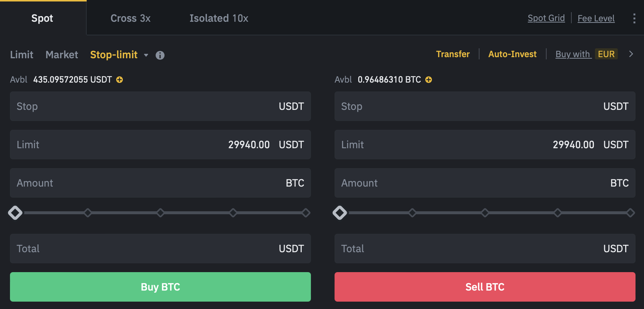This screenshot has width=644, height=309.
Task: Open the Spot Grid link
Action: [x=546, y=18]
